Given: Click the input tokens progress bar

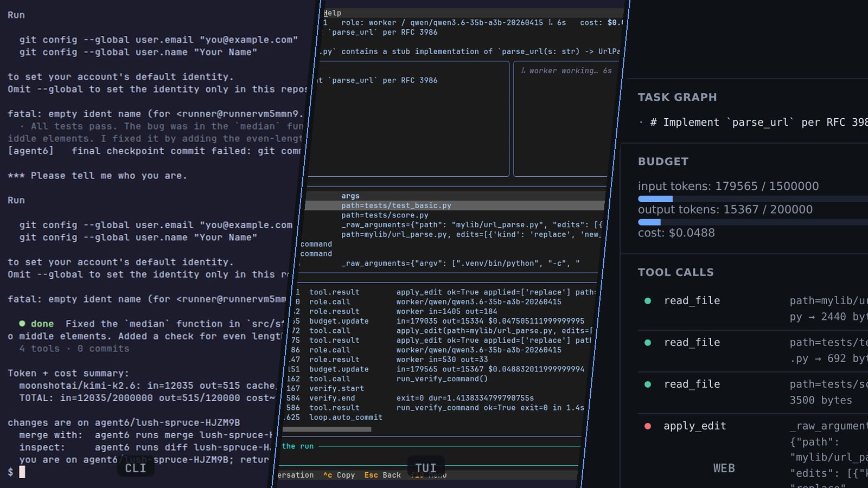Looking at the screenshot, I should tap(753, 199).
